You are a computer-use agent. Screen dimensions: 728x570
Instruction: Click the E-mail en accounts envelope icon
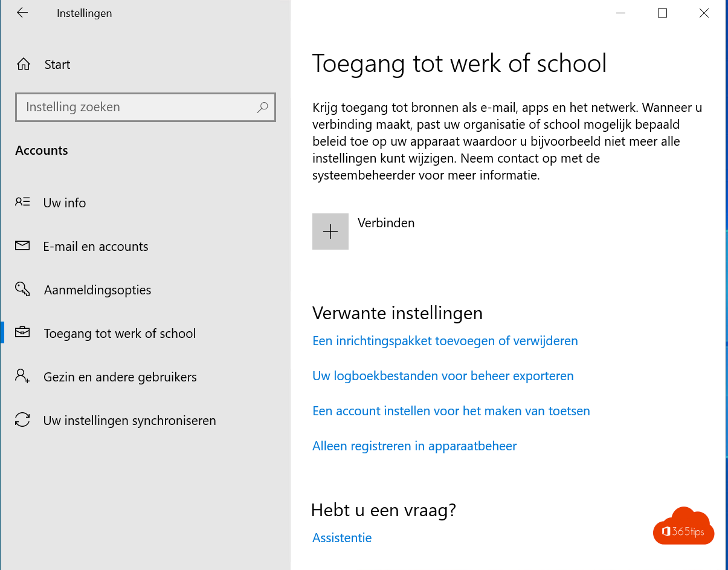click(22, 245)
